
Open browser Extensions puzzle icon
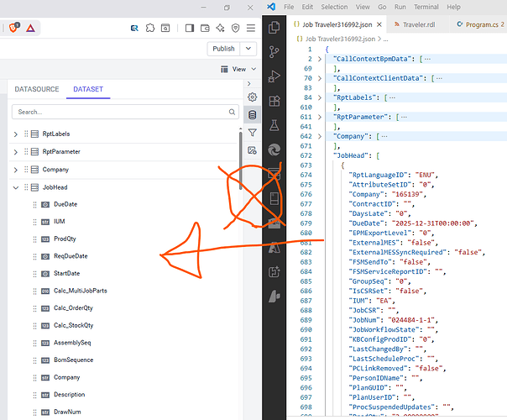click(150, 29)
